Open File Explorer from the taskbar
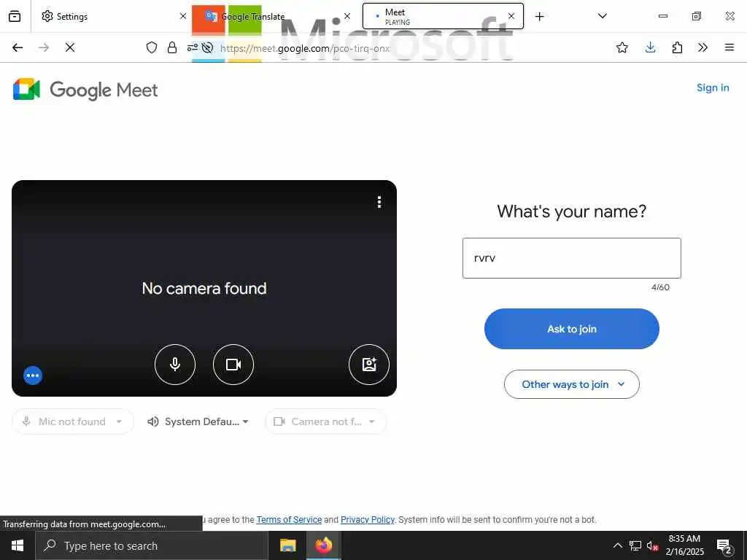 (x=287, y=545)
